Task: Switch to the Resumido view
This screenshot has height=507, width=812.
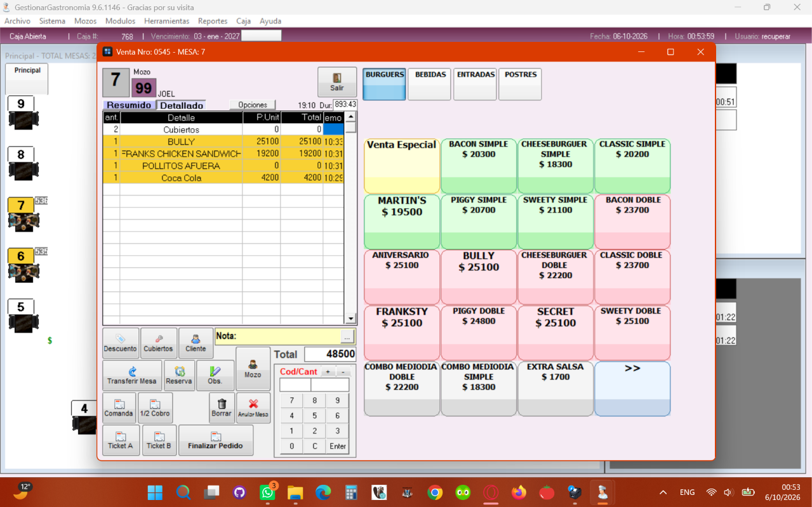Action: pyautogui.click(x=129, y=105)
